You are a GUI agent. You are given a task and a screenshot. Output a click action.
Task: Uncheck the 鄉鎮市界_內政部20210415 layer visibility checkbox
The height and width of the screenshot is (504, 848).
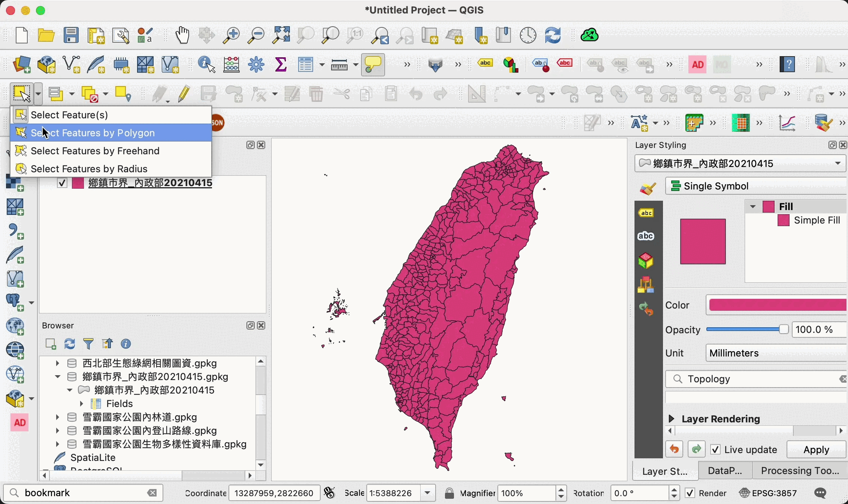(x=62, y=183)
